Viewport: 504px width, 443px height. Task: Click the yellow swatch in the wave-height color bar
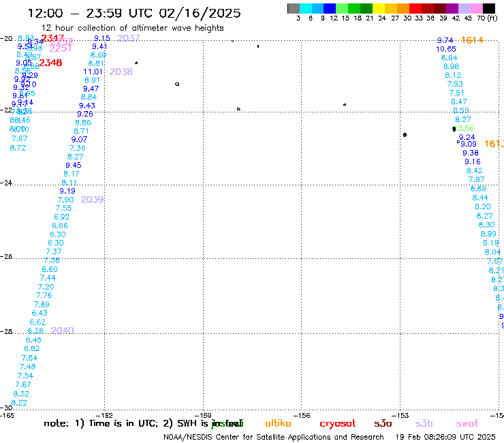379,9
